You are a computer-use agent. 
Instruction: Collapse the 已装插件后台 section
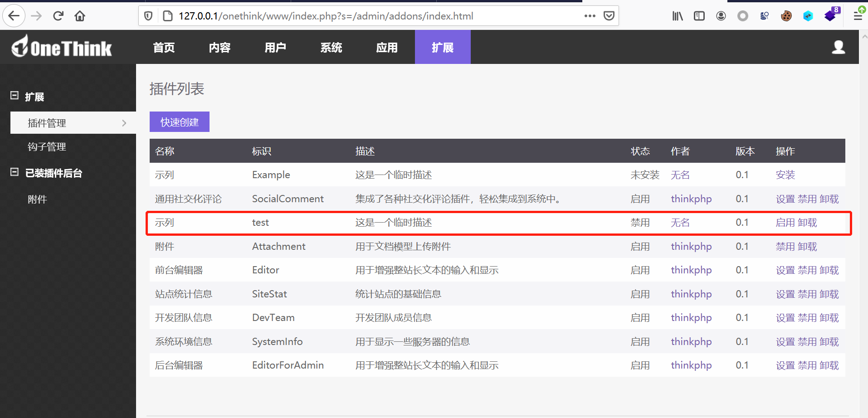coord(14,173)
